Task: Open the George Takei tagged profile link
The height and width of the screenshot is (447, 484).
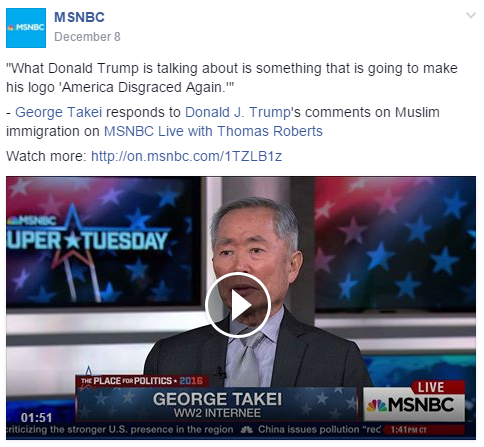Action: pyautogui.click(x=59, y=112)
